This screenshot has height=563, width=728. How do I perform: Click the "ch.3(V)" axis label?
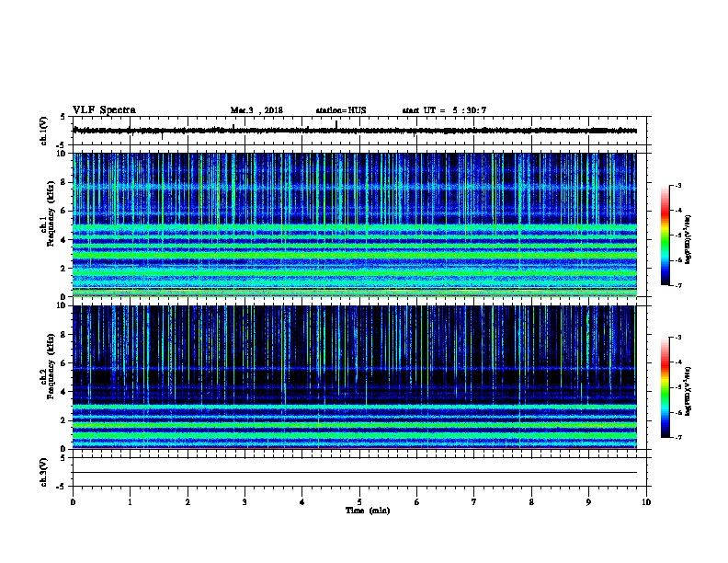point(44,472)
